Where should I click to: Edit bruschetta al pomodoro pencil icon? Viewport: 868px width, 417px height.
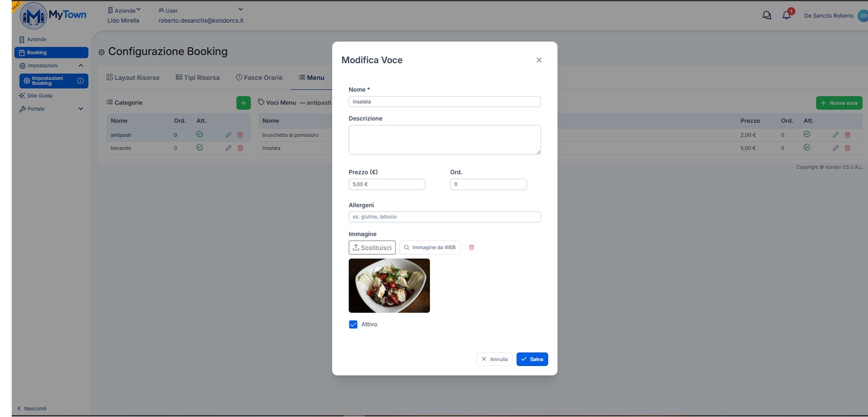coord(836,134)
